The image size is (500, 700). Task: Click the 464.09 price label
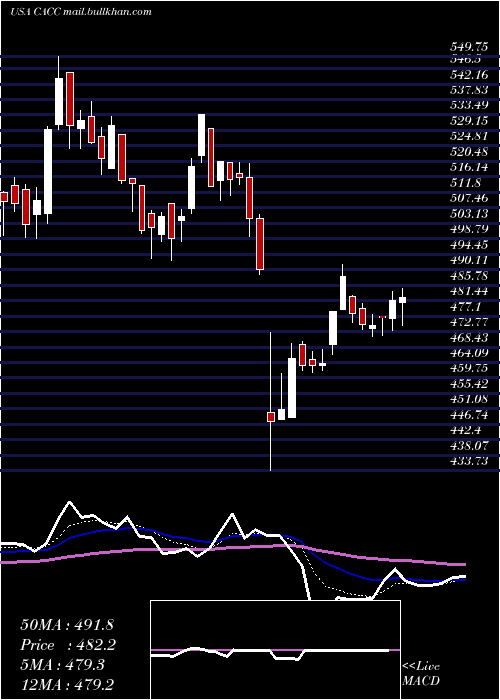(468, 353)
